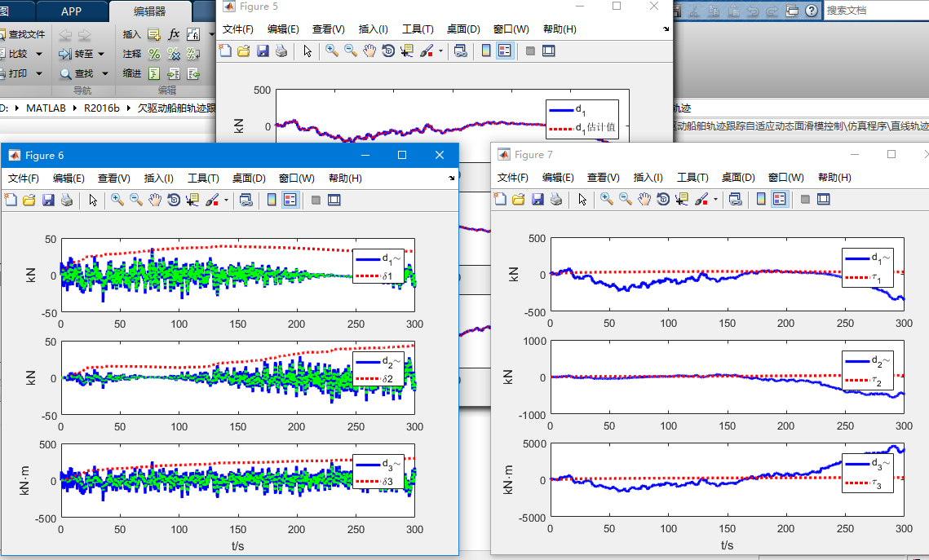929x560 pixels.
Task: Toggle Edit Plot arrow in Figure 7
Action: (582, 200)
